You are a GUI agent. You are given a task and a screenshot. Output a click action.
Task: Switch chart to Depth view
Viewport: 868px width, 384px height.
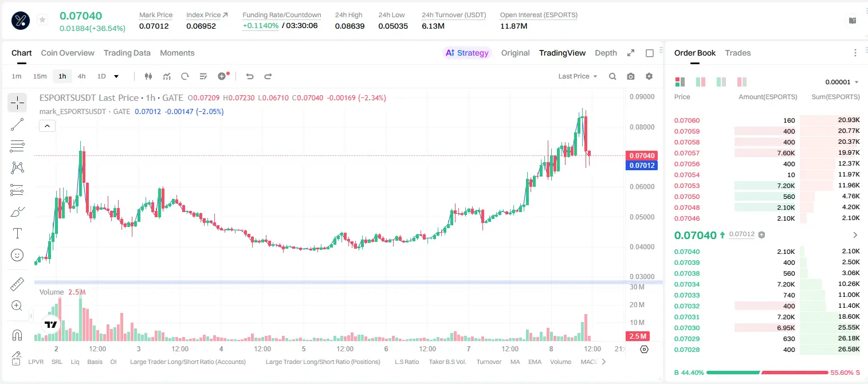click(x=606, y=53)
